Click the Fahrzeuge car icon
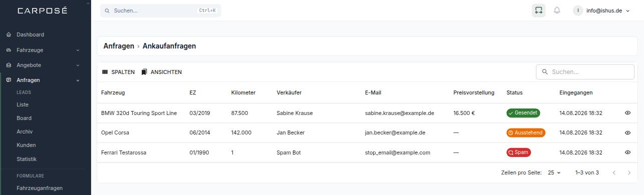Screen dimensions: 644x195 pos(9,50)
